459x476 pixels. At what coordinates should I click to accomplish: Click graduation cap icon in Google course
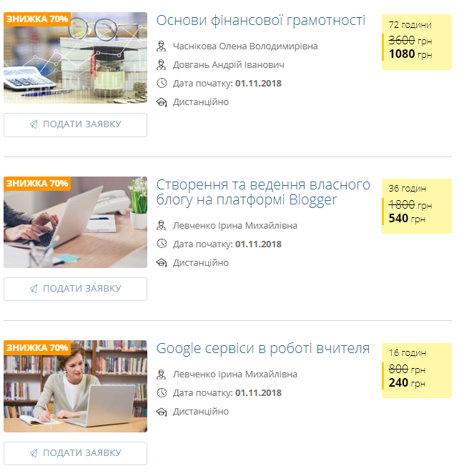click(162, 412)
